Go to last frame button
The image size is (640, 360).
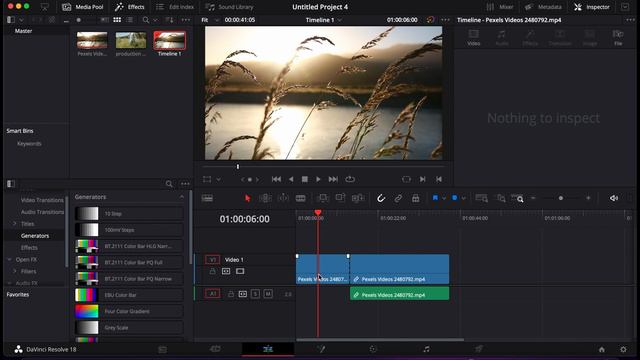pos(333,179)
